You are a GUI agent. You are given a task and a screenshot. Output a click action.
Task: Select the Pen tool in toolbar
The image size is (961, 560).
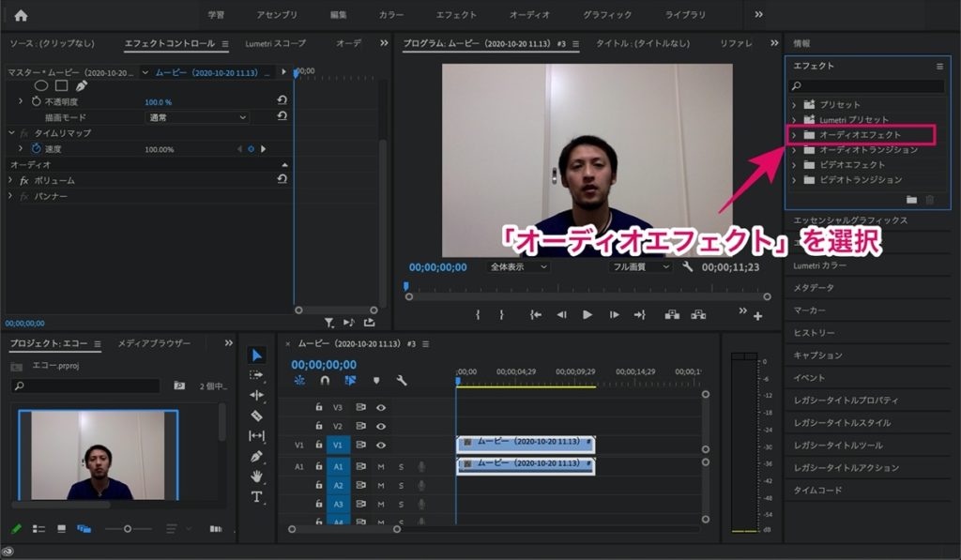[x=257, y=457]
